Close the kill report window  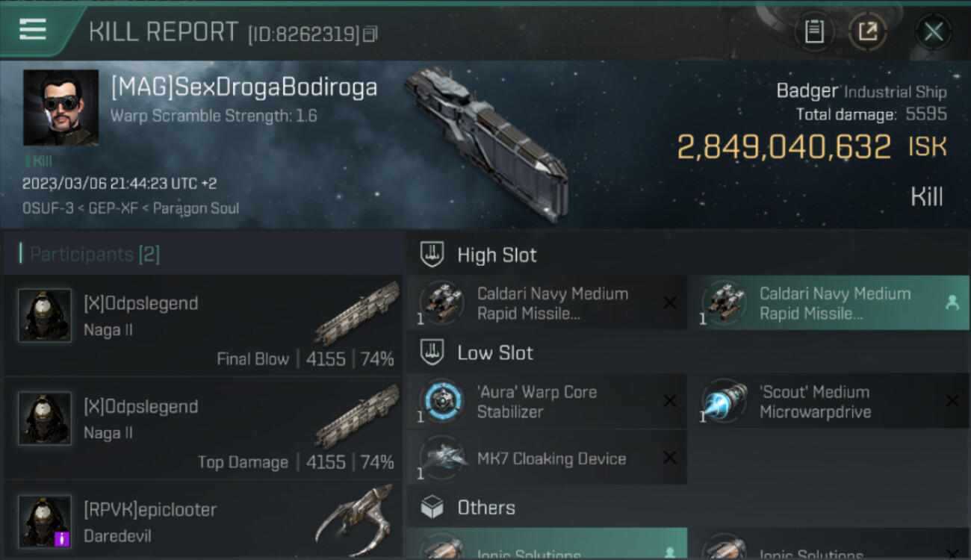pos(933,31)
